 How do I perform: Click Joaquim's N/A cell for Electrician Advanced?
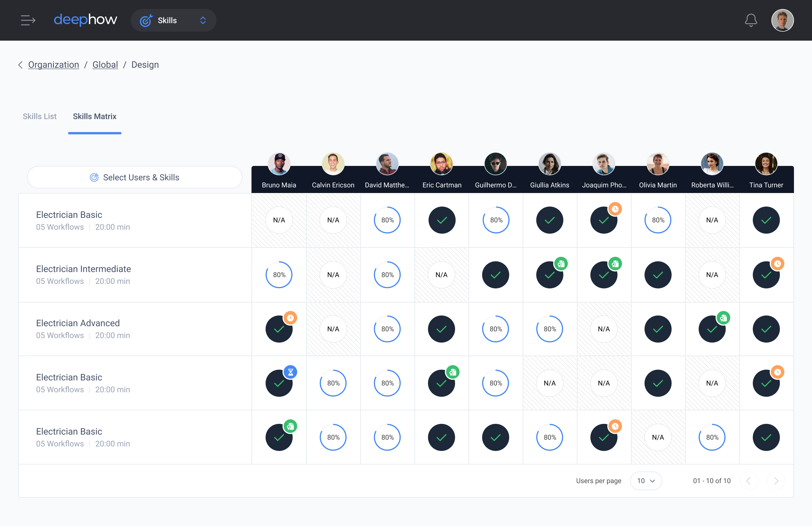[x=604, y=329]
